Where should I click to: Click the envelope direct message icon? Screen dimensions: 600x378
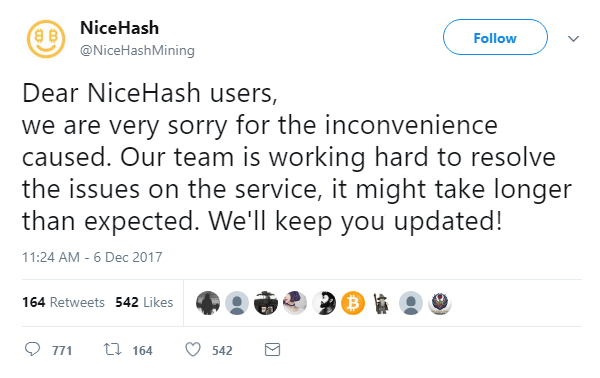[x=272, y=350]
